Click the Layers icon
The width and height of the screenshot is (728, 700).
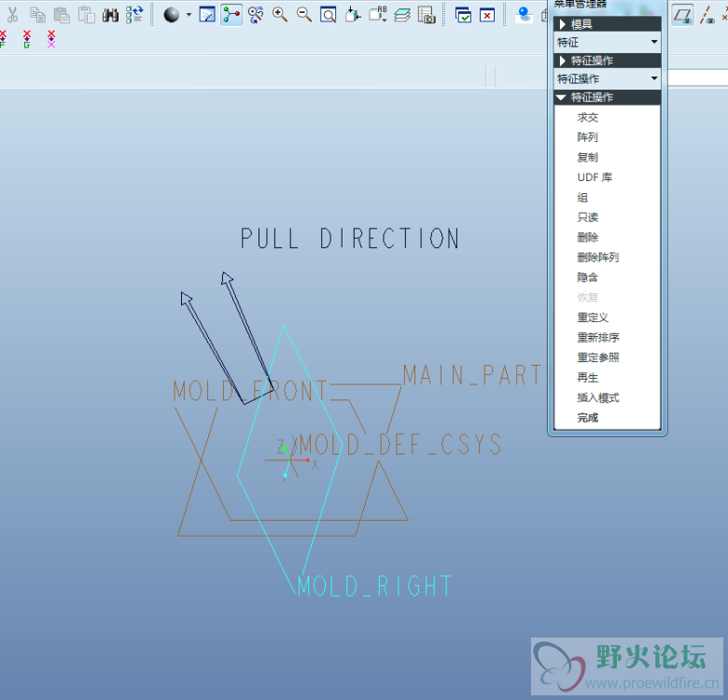click(402, 15)
